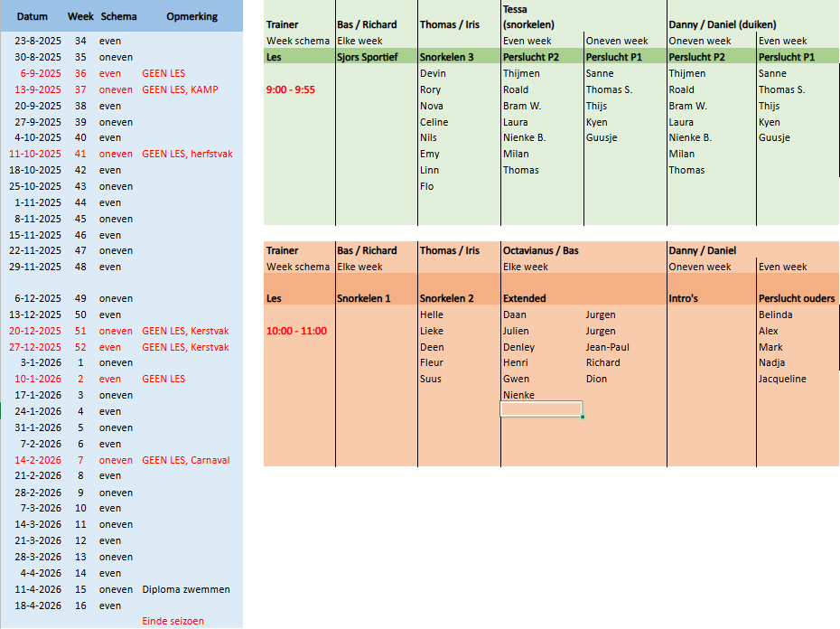Click the name Rory
The width and height of the screenshot is (840, 629).
pyautogui.click(x=430, y=89)
